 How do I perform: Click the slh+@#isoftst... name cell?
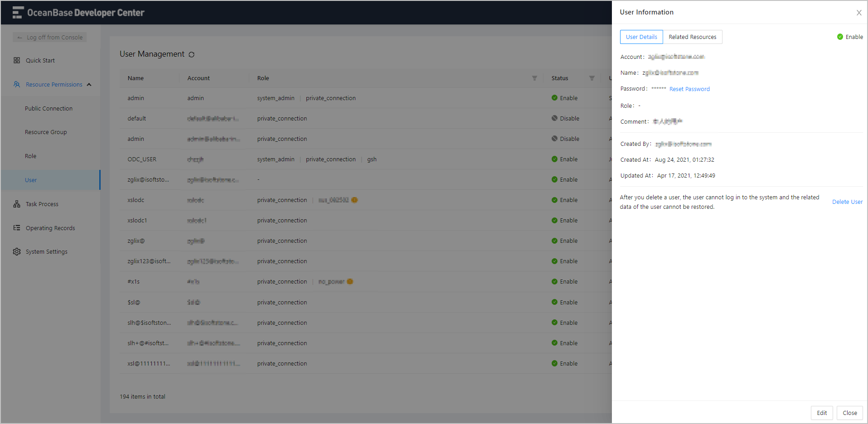148,343
